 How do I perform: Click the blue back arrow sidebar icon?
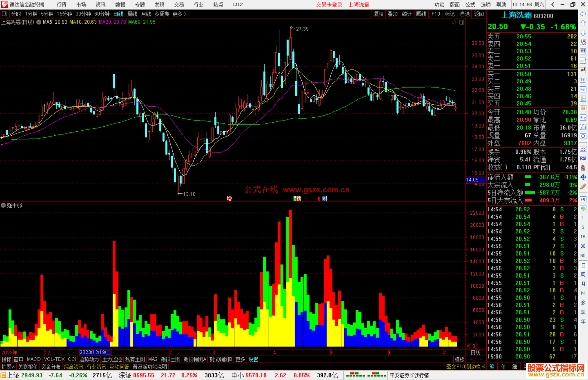[583, 14]
